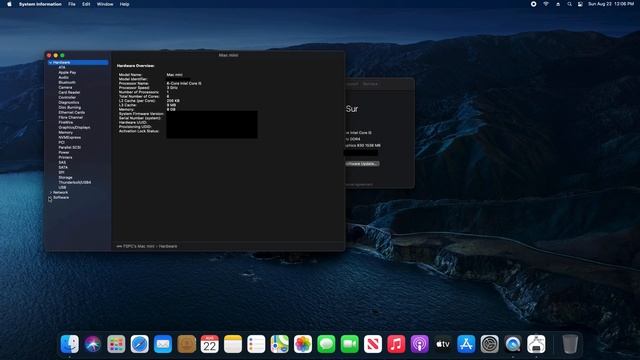Select Audio in the sidebar
640x360 pixels.
pos(63,77)
